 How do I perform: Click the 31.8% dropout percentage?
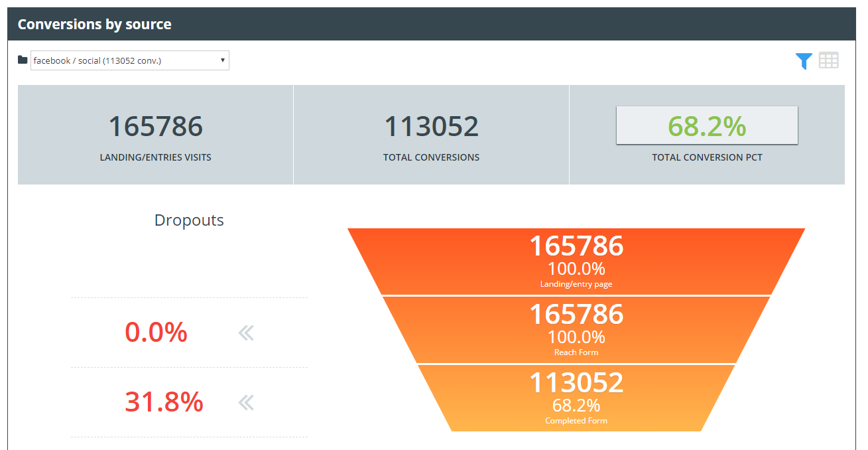click(164, 402)
